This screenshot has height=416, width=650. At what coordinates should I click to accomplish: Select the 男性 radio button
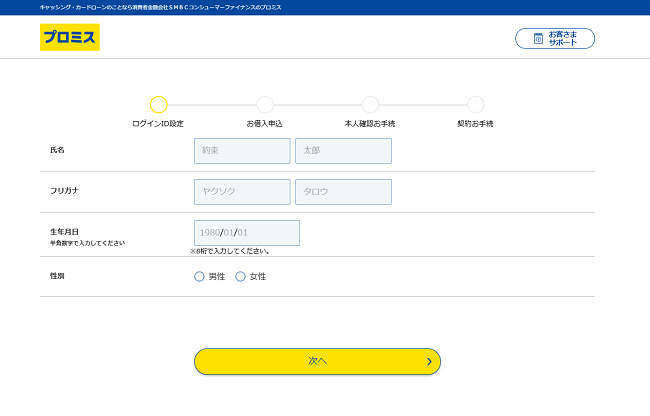point(199,276)
